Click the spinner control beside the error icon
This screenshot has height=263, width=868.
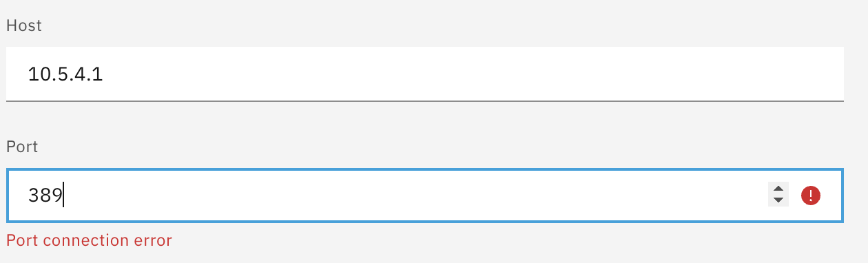point(778,196)
